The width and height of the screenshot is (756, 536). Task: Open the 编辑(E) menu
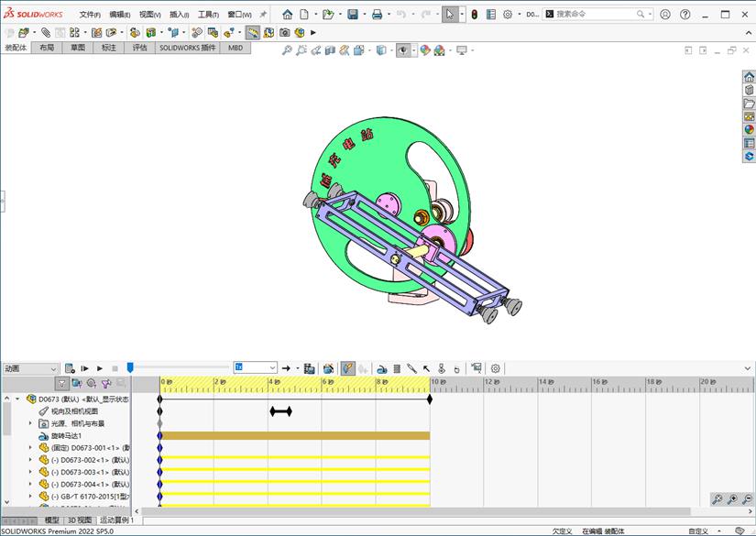coord(119,15)
